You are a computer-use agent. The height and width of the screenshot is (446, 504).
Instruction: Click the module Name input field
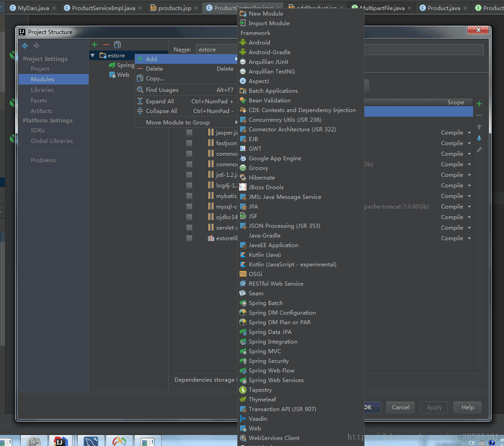pyautogui.click(x=339, y=50)
